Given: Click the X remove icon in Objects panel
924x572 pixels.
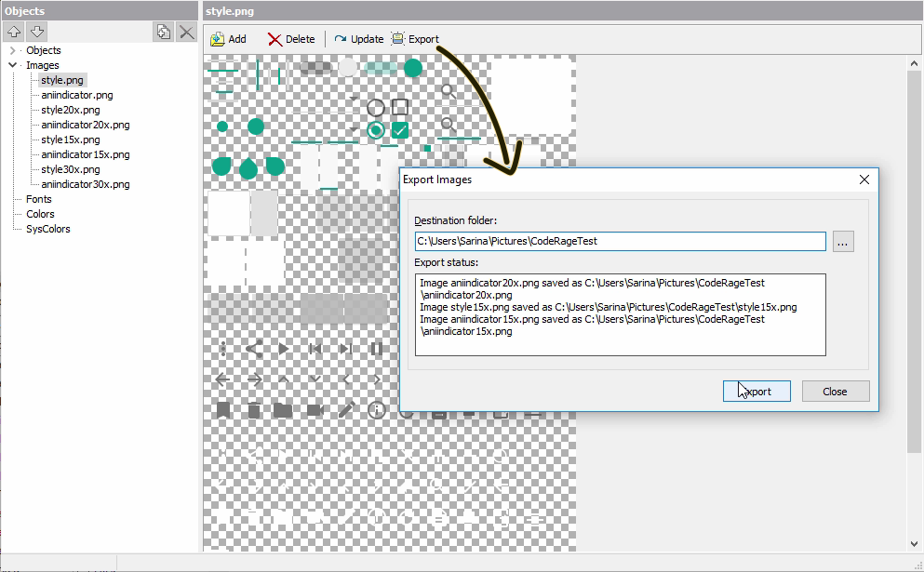Looking at the screenshot, I should (187, 32).
